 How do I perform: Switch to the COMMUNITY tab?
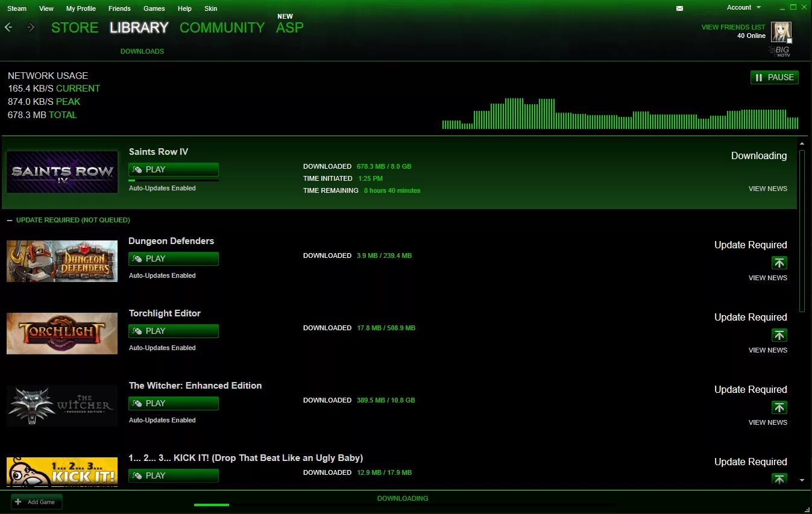(x=222, y=28)
